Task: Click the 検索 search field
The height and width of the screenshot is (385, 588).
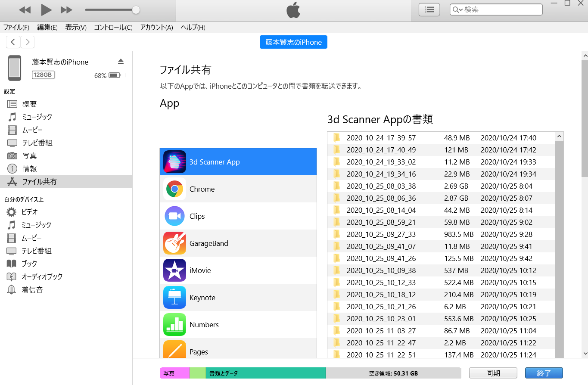Action: pos(496,9)
